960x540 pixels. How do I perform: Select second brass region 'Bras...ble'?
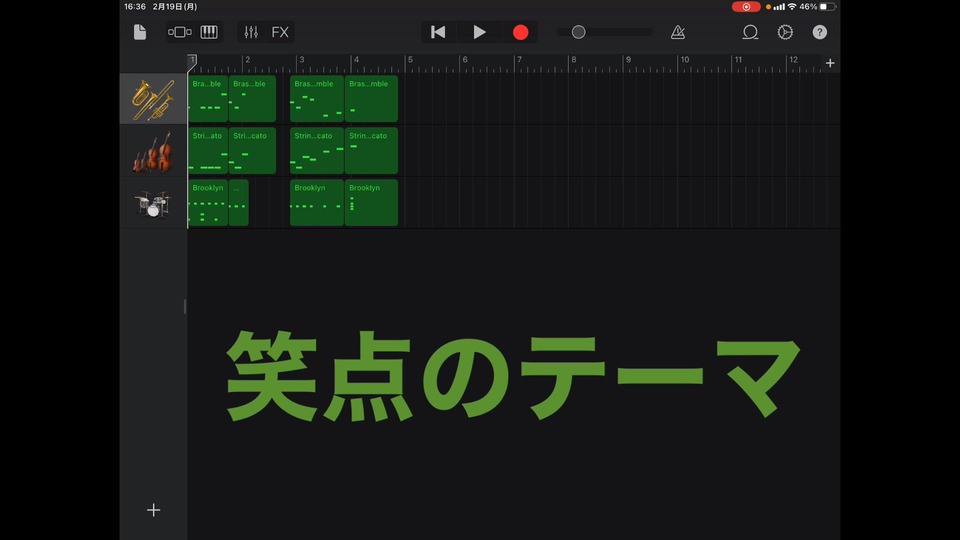252,99
